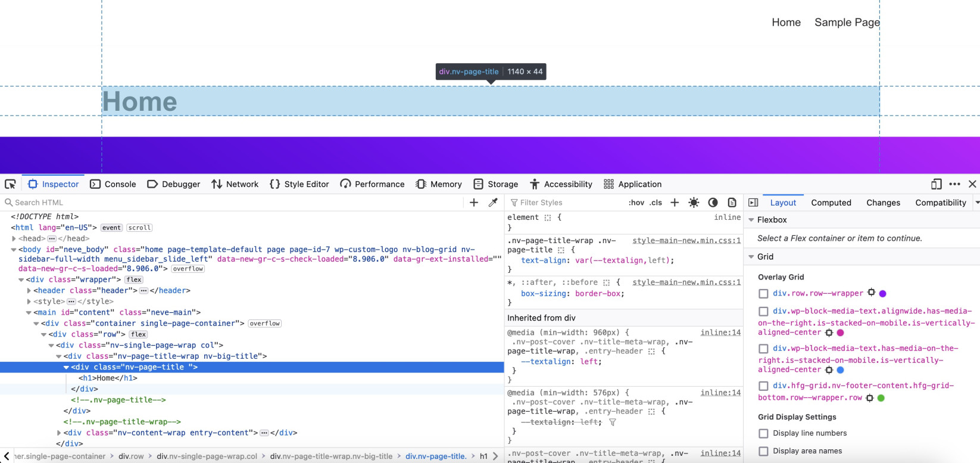Click the overflow badge on the container div

(264, 324)
